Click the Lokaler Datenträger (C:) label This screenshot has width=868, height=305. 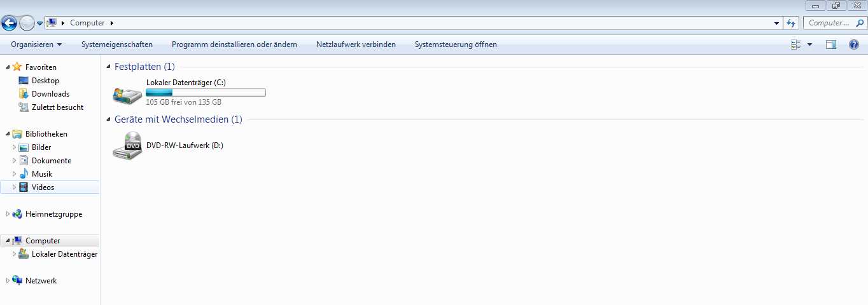pos(186,83)
